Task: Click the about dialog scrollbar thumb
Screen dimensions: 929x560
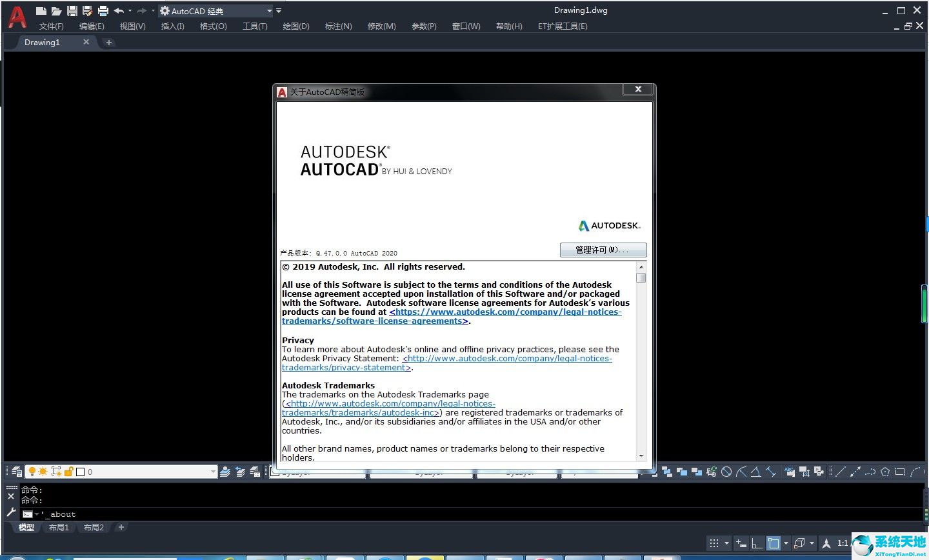Action: pyautogui.click(x=641, y=277)
